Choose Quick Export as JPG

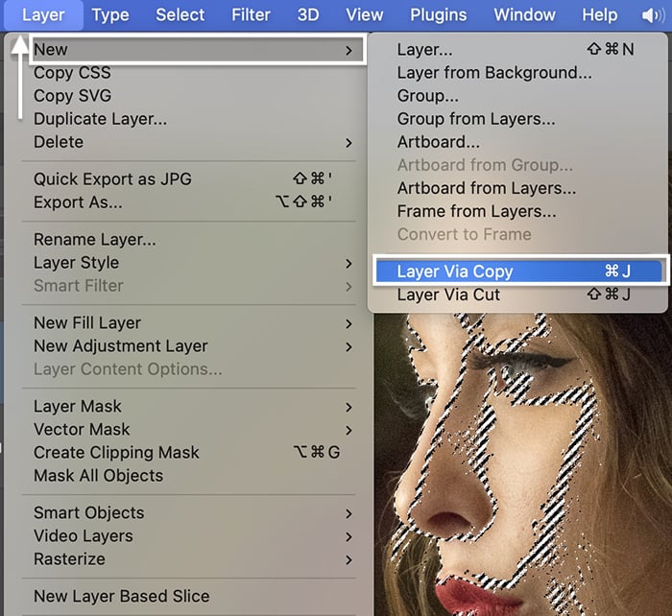click(x=188, y=179)
